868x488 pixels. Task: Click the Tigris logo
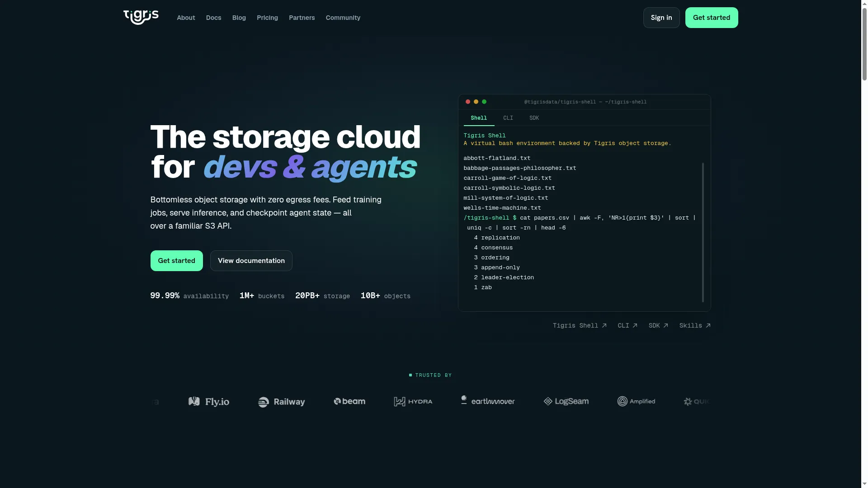pos(141,17)
